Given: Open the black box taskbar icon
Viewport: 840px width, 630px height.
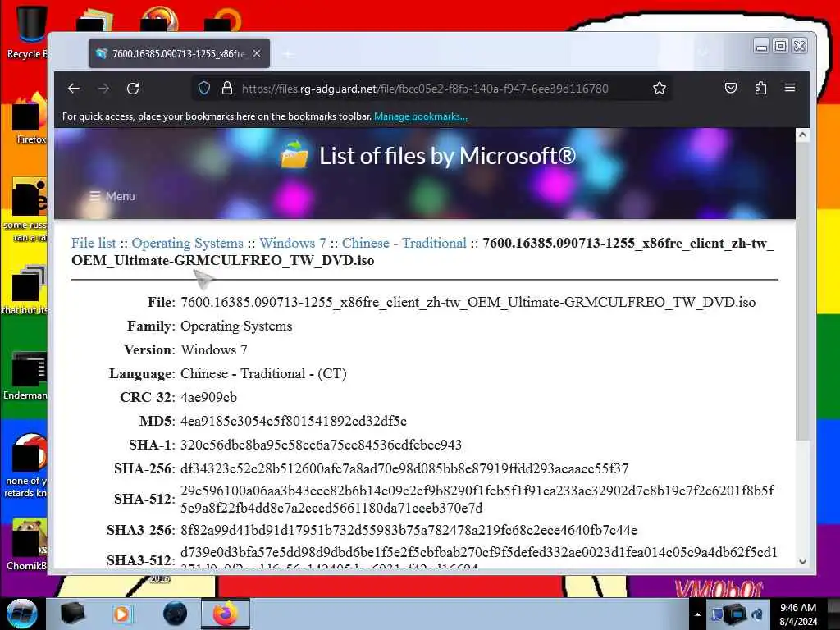Looking at the screenshot, I should (73, 614).
